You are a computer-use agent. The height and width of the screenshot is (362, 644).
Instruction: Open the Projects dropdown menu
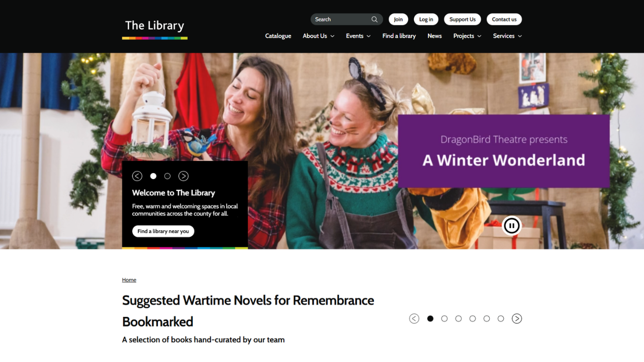pos(467,36)
